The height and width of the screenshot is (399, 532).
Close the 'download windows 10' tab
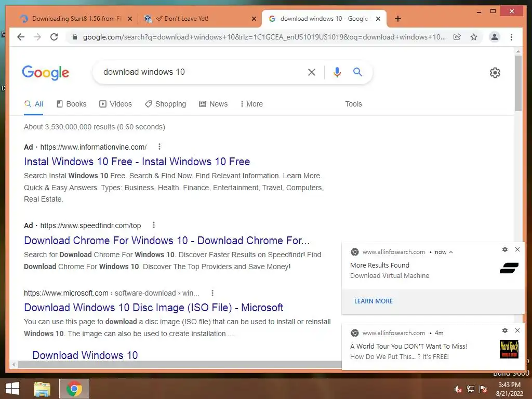click(378, 19)
